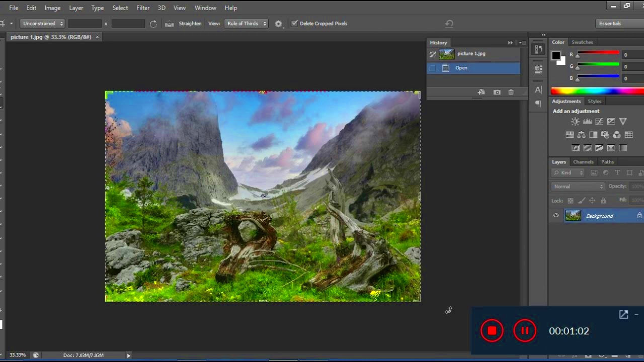Add an Exposure adjustment
The height and width of the screenshot is (362, 644).
click(611, 121)
